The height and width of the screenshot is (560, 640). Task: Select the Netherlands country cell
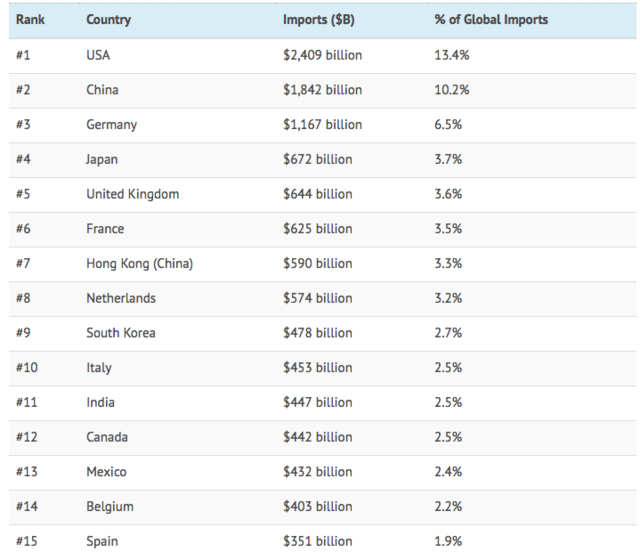[121, 298]
